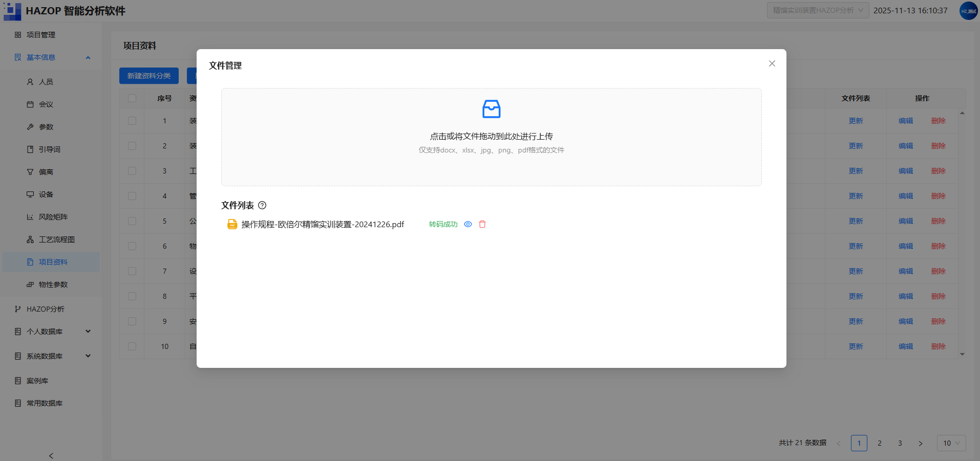Viewport: 980px width, 461px height.
Task: Click the 工艺流程图 diagram icon
Action: click(x=30, y=239)
